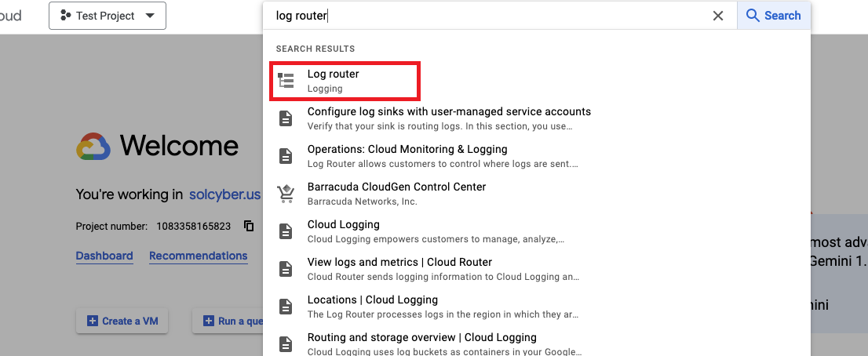Open the Test Project selector dropdown

pyautogui.click(x=108, y=16)
